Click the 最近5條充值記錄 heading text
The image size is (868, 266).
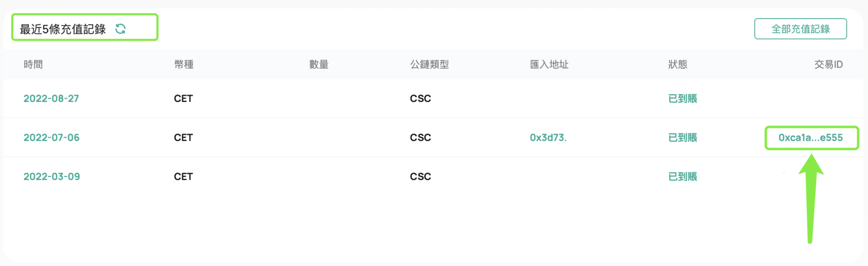(x=63, y=29)
